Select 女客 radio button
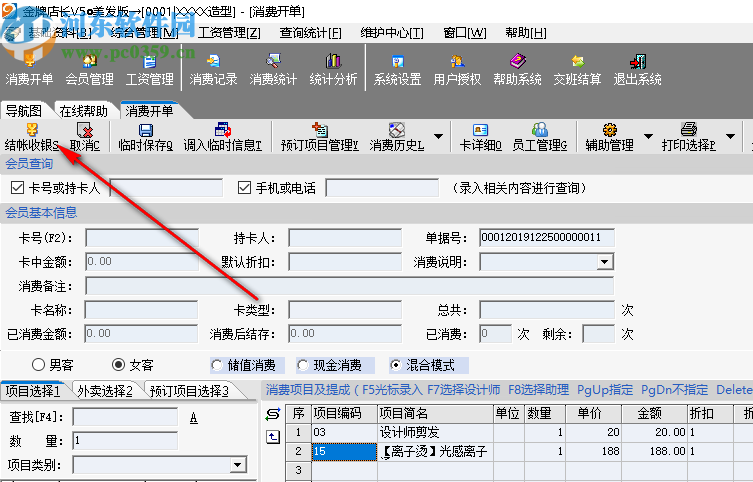 coord(118,365)
